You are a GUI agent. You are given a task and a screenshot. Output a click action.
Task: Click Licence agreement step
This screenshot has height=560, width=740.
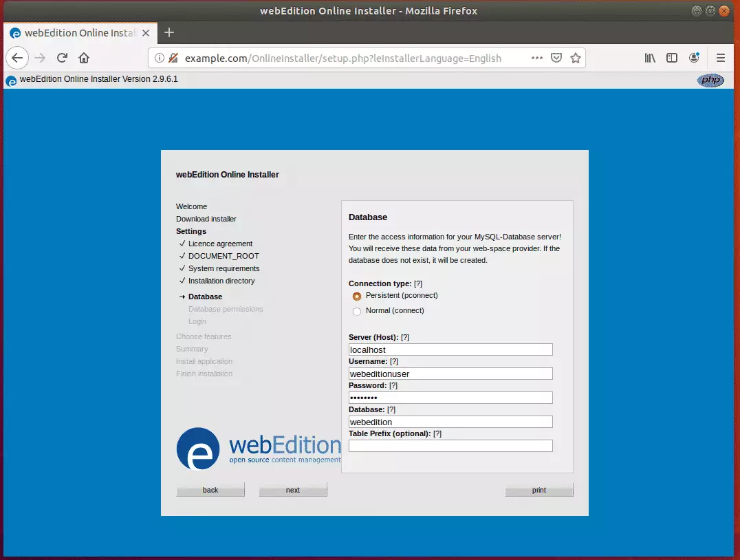(220, 243)
